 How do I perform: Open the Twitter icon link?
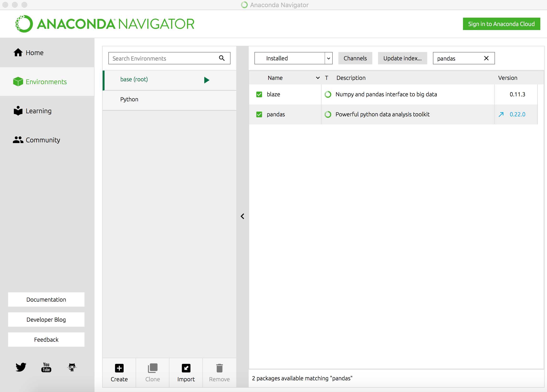(21, 367)
